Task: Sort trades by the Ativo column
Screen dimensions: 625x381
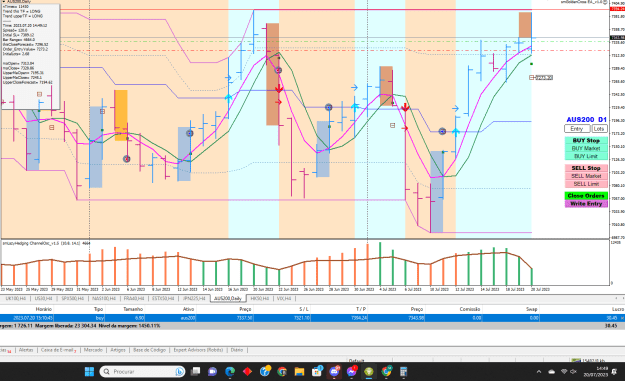Action: tap(189, 309)
